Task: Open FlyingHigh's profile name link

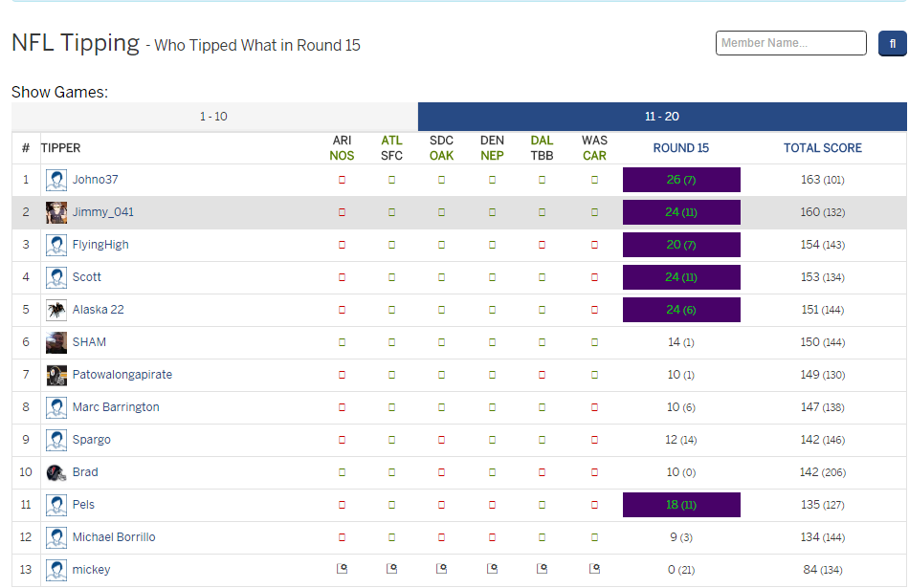Action: 100,245
